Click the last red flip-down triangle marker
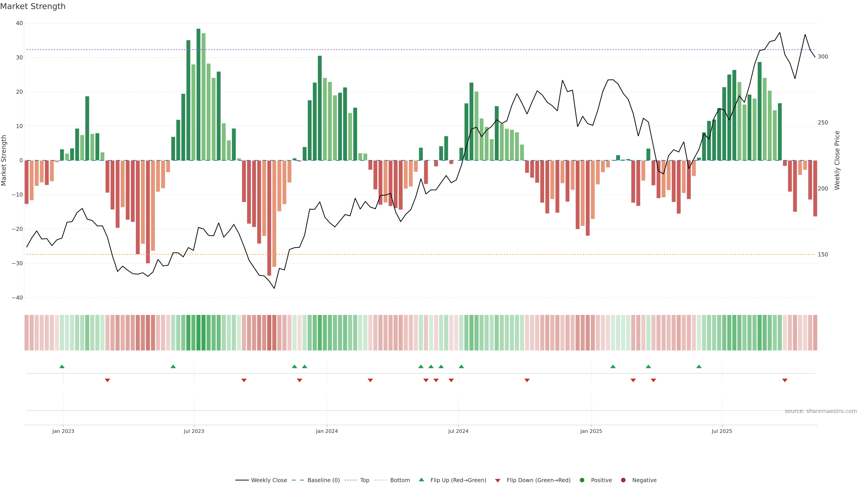 (x=785, y=380)
